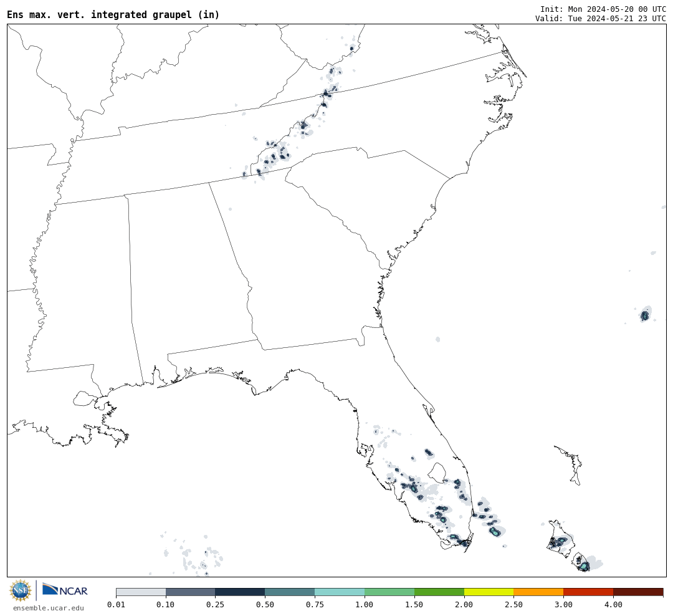673x616 pixels.
Task: Click the 0.25 colorbar label
Action: pos(216,605)
